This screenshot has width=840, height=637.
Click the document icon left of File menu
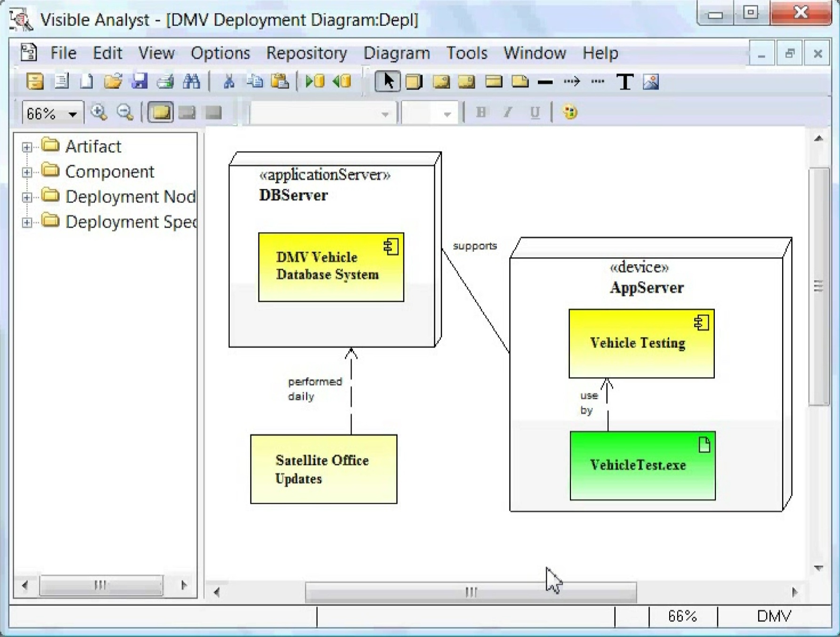click(x=29, y=52)
